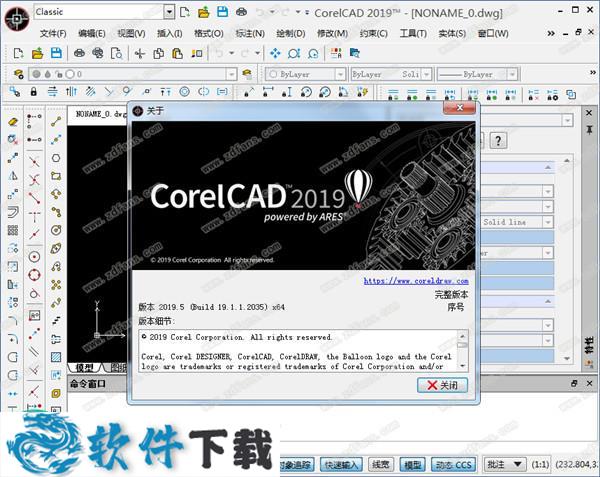Close the 关于 dialog with X

coord(460,108)
